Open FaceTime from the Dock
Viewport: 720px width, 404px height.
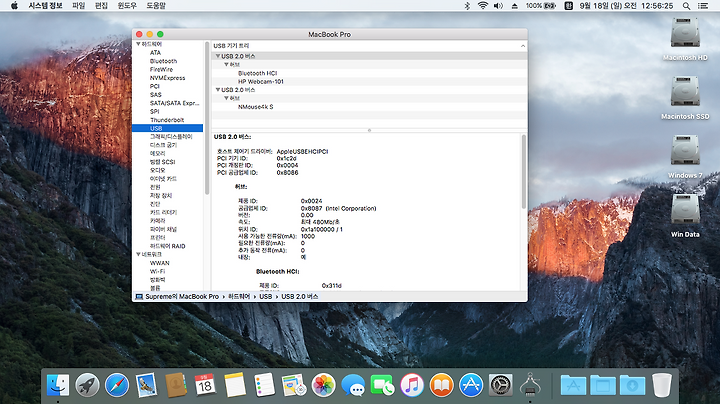coord(382,385)
